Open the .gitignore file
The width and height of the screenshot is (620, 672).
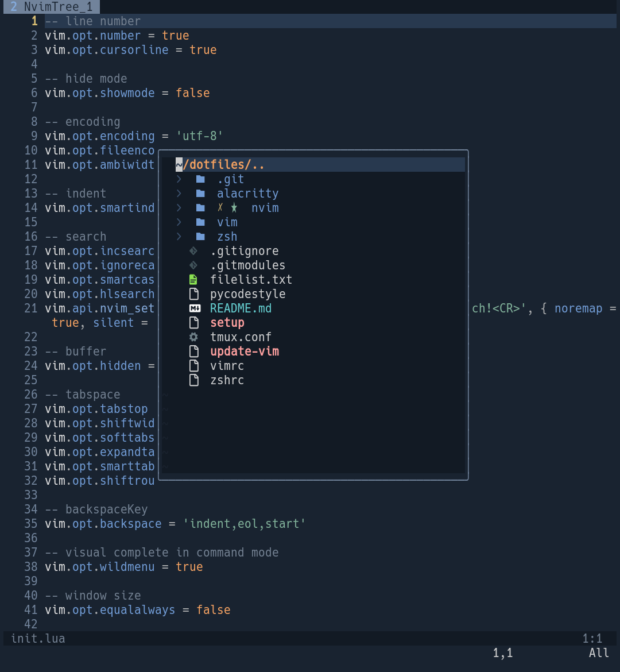click(244, 251)
